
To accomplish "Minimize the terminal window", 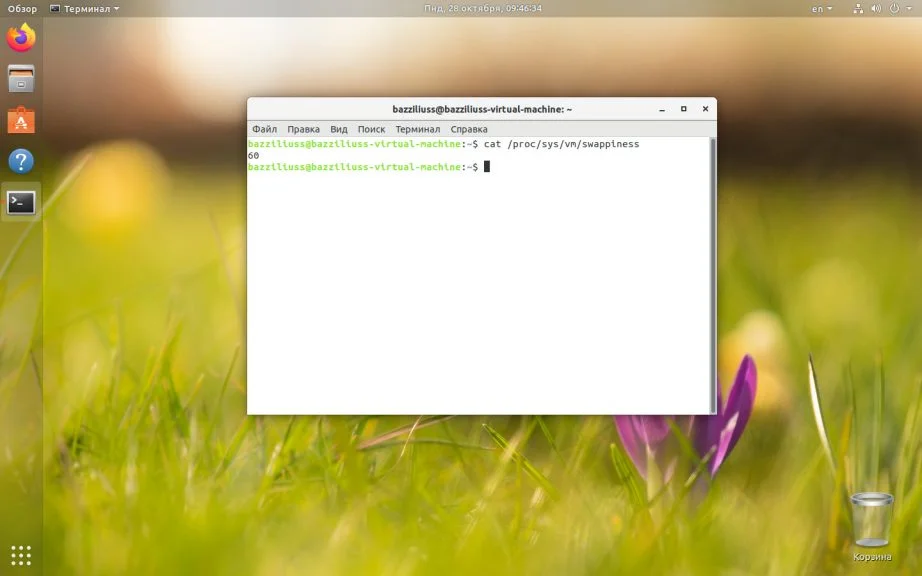I will tap(662, 109).
